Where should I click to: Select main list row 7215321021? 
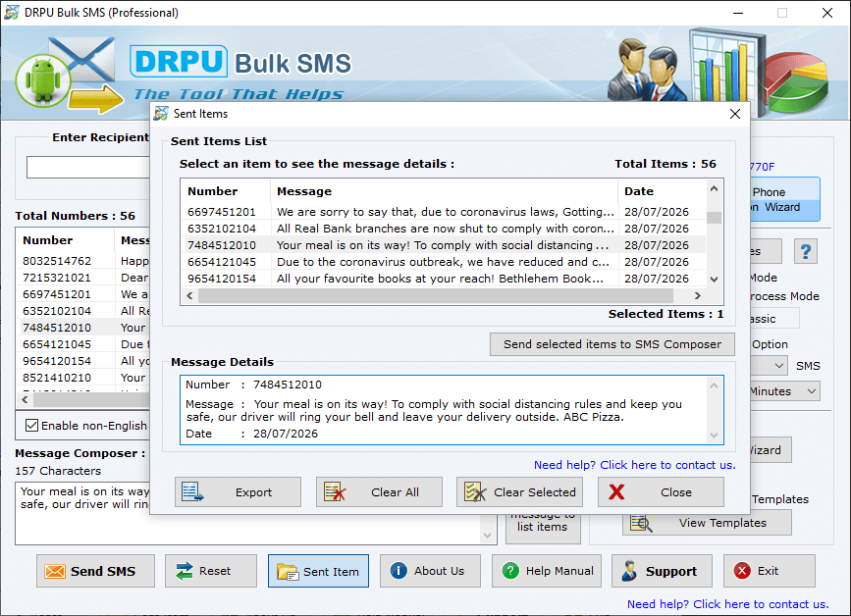(85, 278)
